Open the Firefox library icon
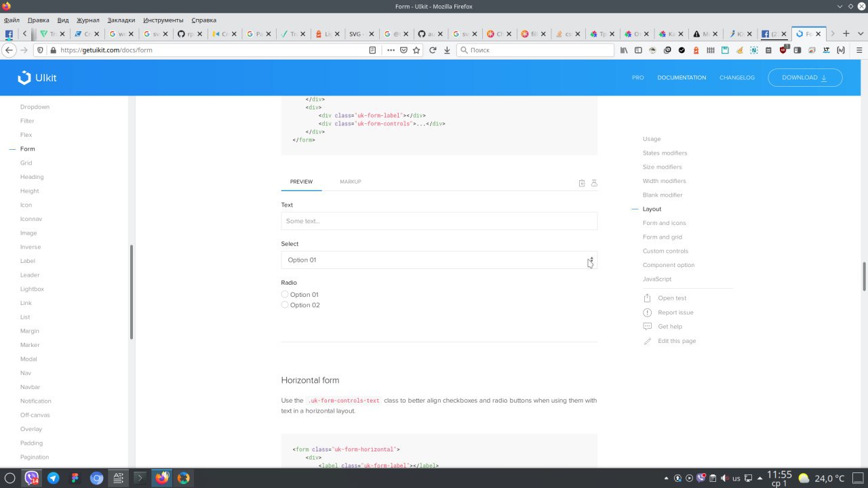Screen dimensions: 868x488 click(x=623, y=50)
